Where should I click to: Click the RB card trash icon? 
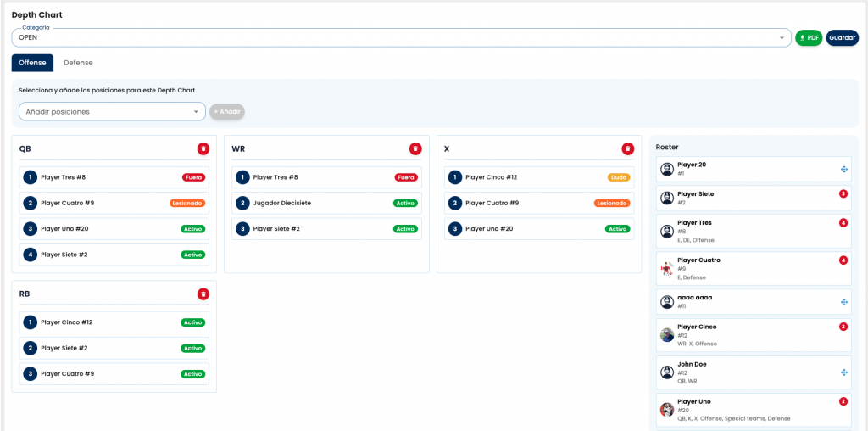pyautogui.click(x=203, y=294)
